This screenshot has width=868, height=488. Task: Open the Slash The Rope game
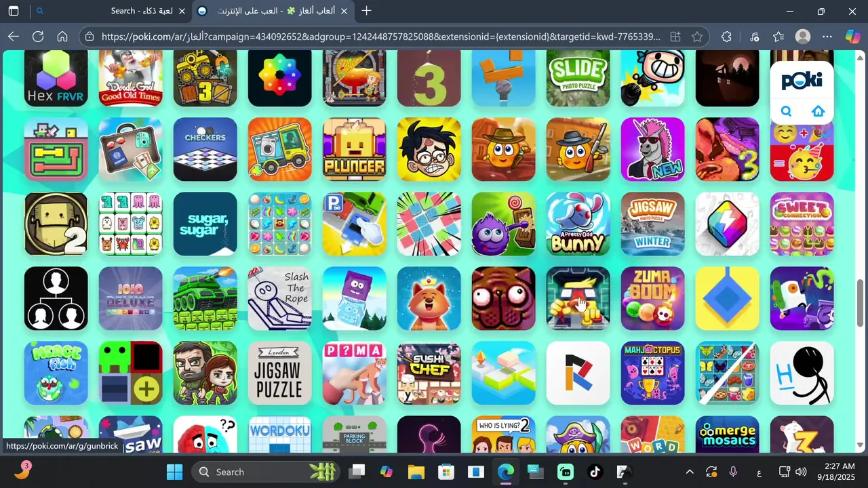pyautogui.click(x=279, y=298)
